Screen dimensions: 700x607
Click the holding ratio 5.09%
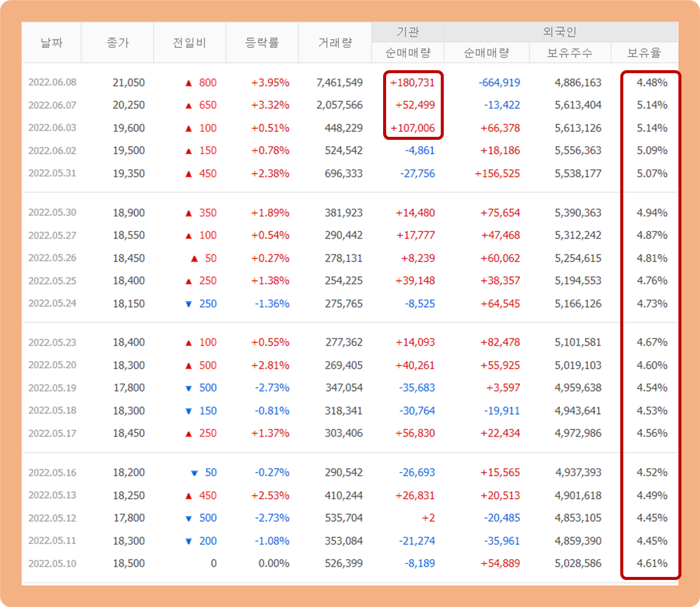652,150
